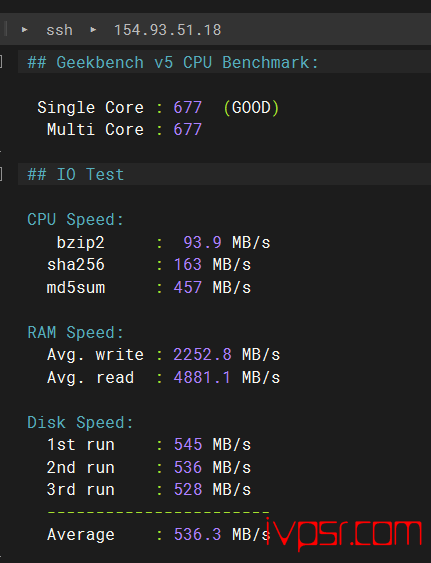Click the arrow icon before the IP address
The image size is (431, 563).
93,29
